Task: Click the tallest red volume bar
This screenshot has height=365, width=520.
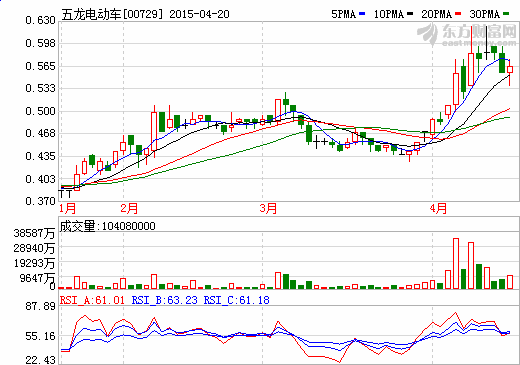Action: point(456,264)
